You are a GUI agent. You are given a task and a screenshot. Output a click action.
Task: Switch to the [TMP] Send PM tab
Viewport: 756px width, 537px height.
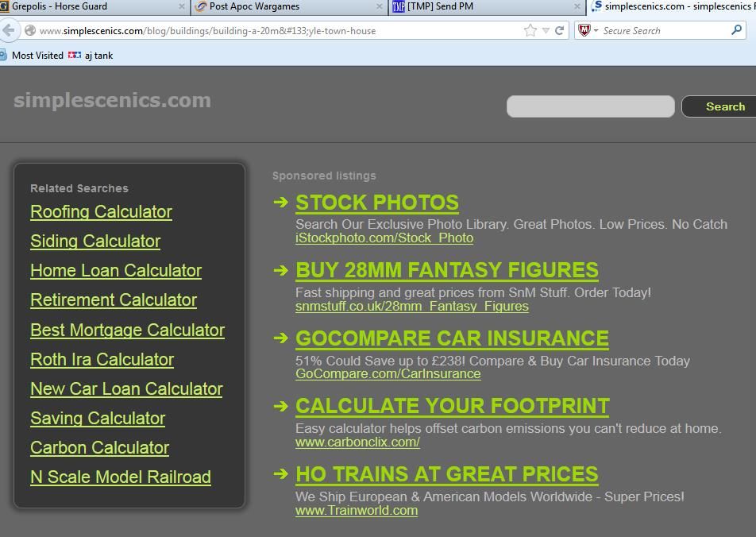[440, 6]
